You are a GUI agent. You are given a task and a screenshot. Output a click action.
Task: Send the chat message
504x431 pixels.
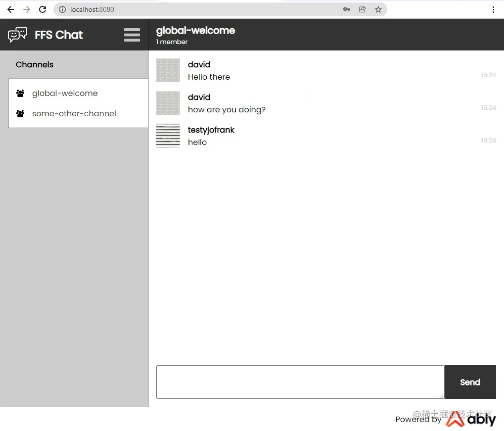click(x=470, y=382)
